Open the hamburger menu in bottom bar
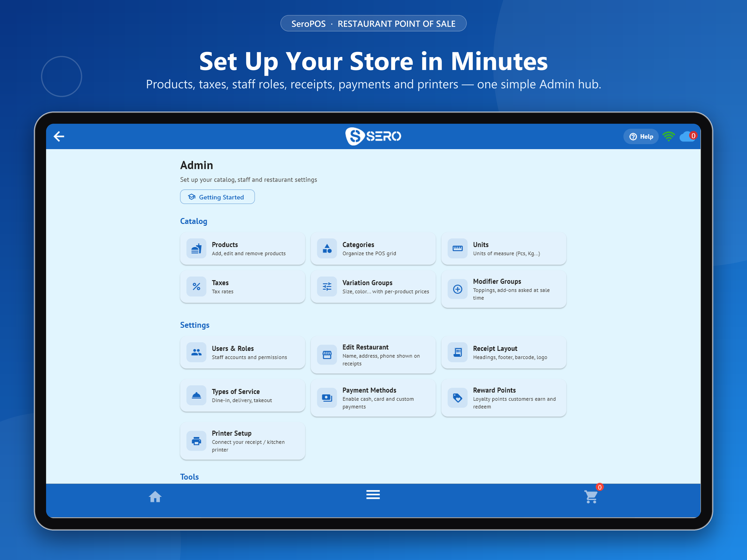 pyautogui.click(x=373, y=494)
